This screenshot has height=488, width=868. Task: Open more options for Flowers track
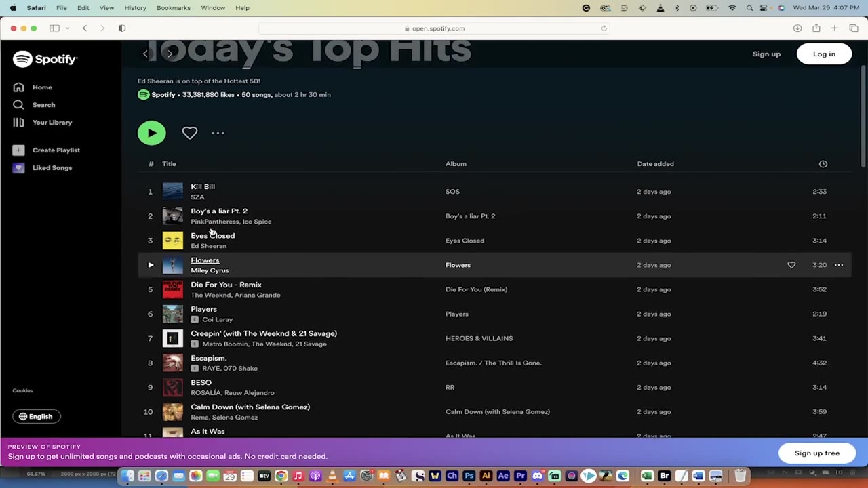tap(839, 265)
